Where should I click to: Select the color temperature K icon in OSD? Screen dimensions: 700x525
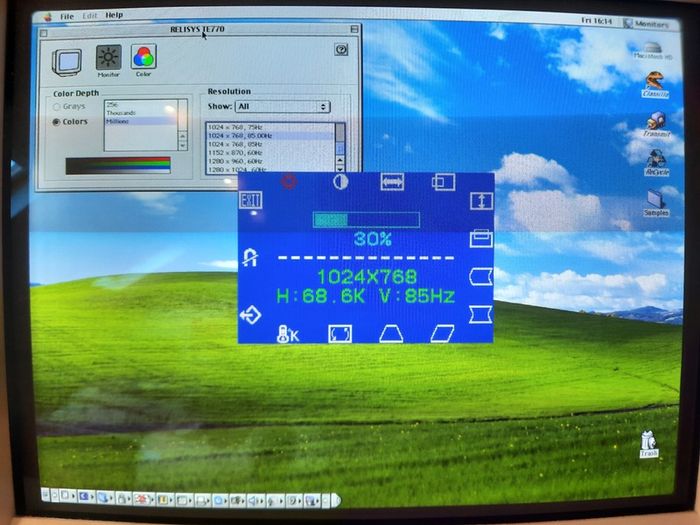(x=288, y=333)
